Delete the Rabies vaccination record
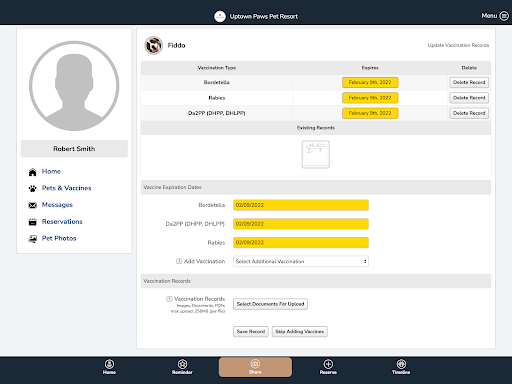Viewport: 512px width, 384px height. (x=469, y=98)
